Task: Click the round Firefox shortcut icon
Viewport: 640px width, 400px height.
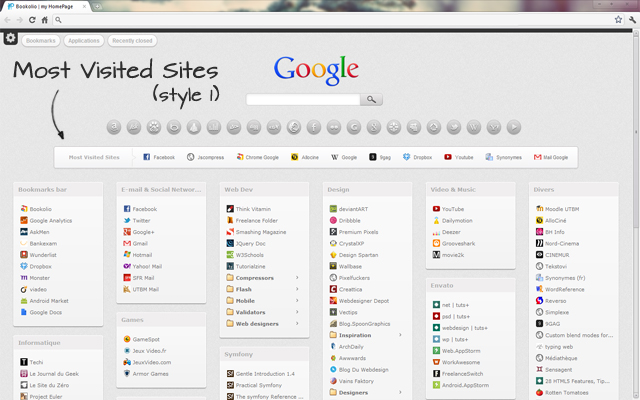Action: click(294, 127)
